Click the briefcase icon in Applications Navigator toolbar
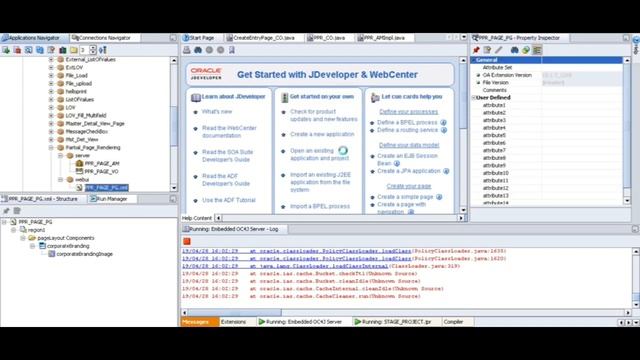This screenshot has height=360, width=640. pyautogui.click(x=62, y=50)
